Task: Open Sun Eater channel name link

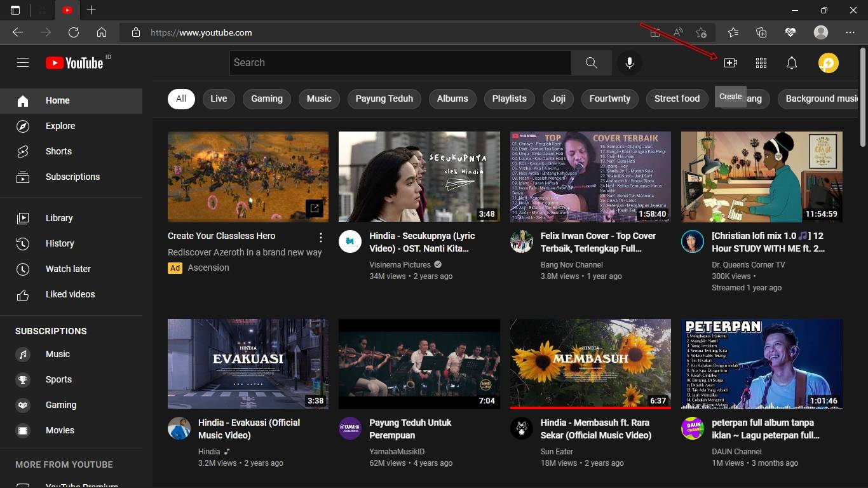Action: (557, 452)
